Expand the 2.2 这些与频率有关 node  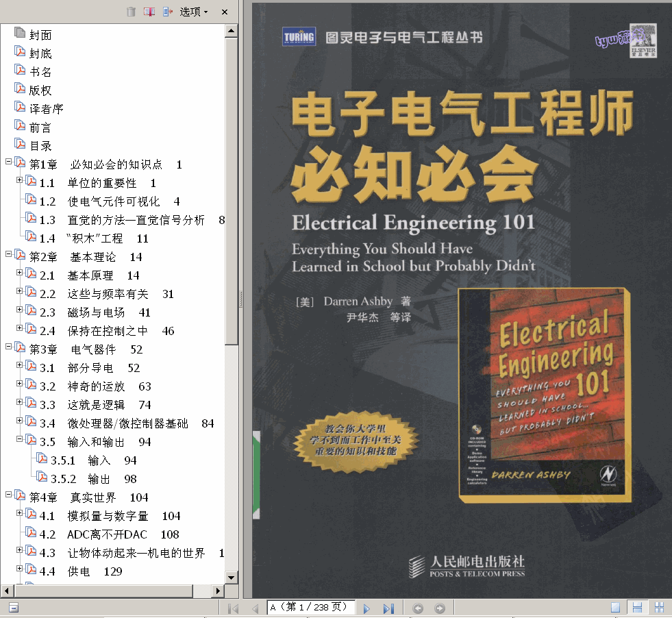(19, 291)
